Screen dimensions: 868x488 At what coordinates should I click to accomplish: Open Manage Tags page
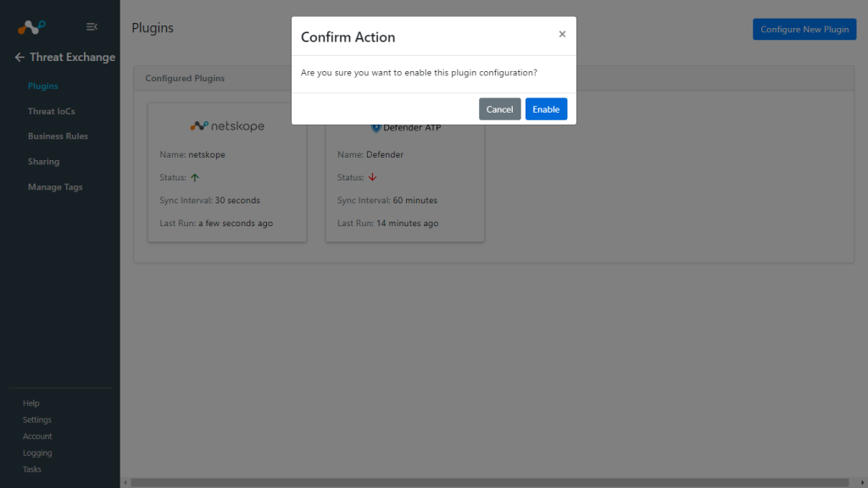pos(55,187)
